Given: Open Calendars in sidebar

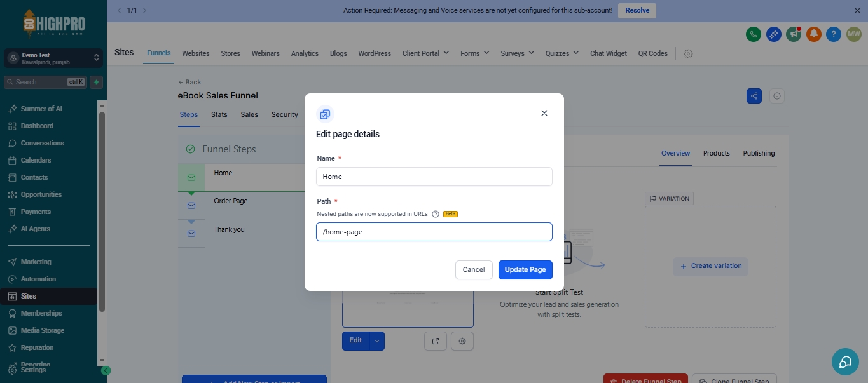Looking at the screenshot, I should click(x=36, y=160).
